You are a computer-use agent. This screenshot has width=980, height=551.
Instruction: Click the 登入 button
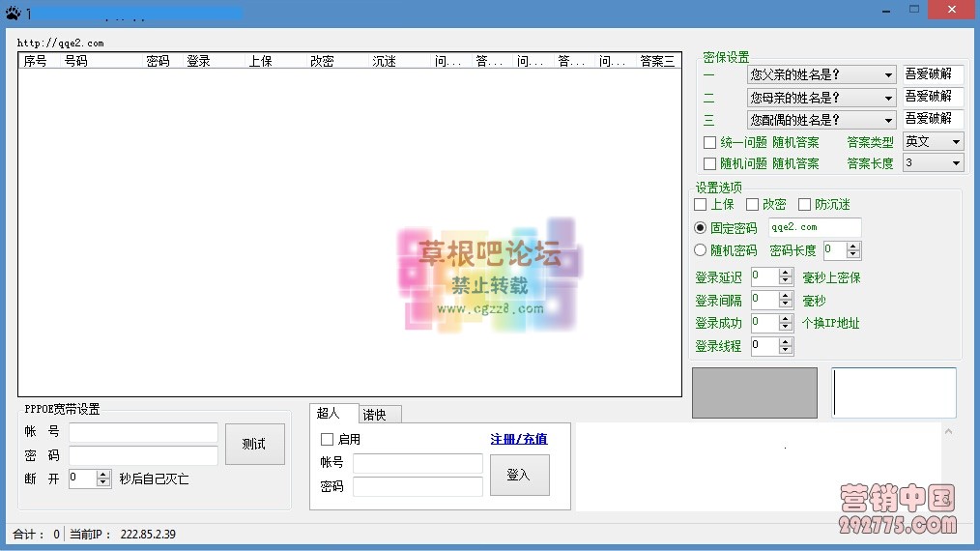pos(519,475)
